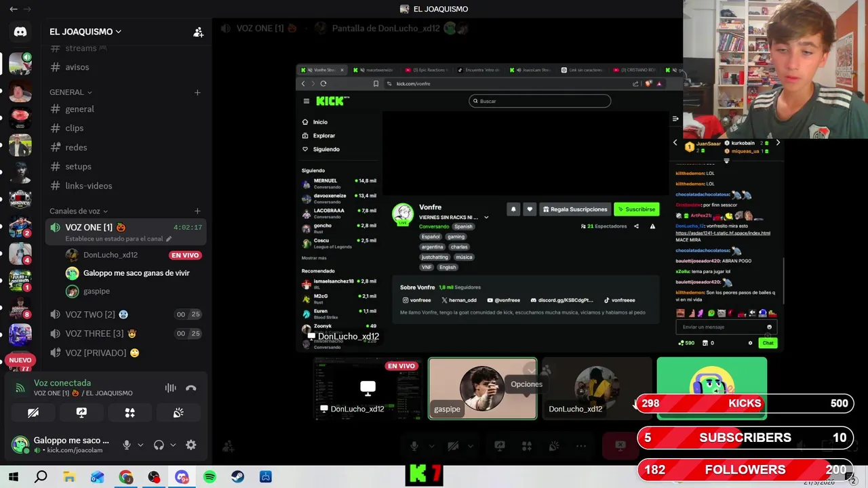Click more options dots in call controls
The height and width of the screenshot is (488, 868).
pyautogui.click(x=581, y=446)
